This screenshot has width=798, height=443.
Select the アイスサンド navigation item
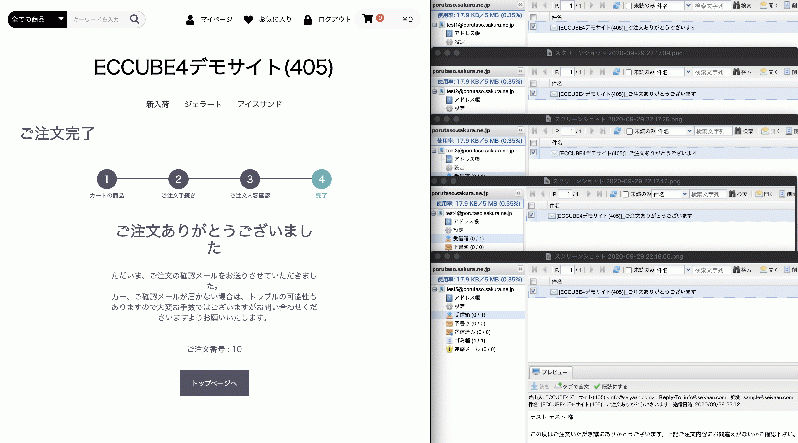259,104
